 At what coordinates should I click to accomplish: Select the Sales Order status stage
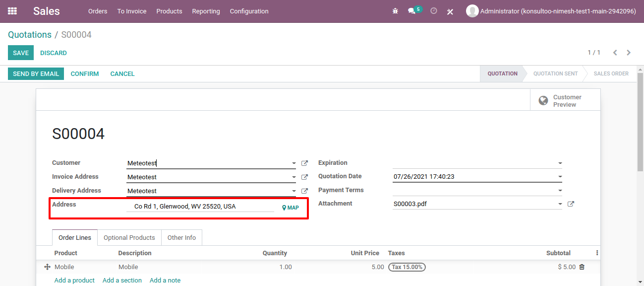point(611,73)
